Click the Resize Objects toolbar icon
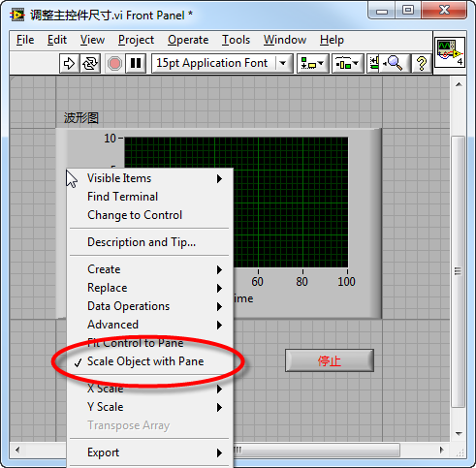Viewport: 476px width, 468px height. click(374, 63)
